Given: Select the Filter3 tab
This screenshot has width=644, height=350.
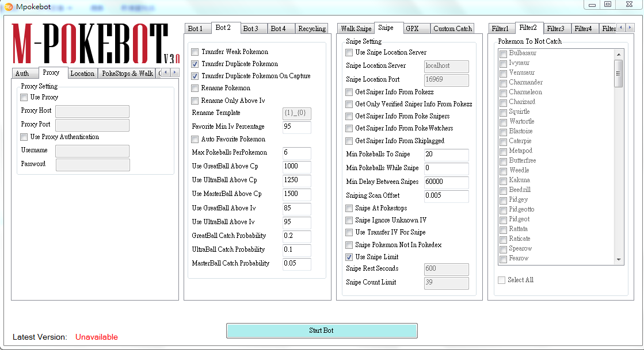Looking at the screenshot, I should coord(555,29).
